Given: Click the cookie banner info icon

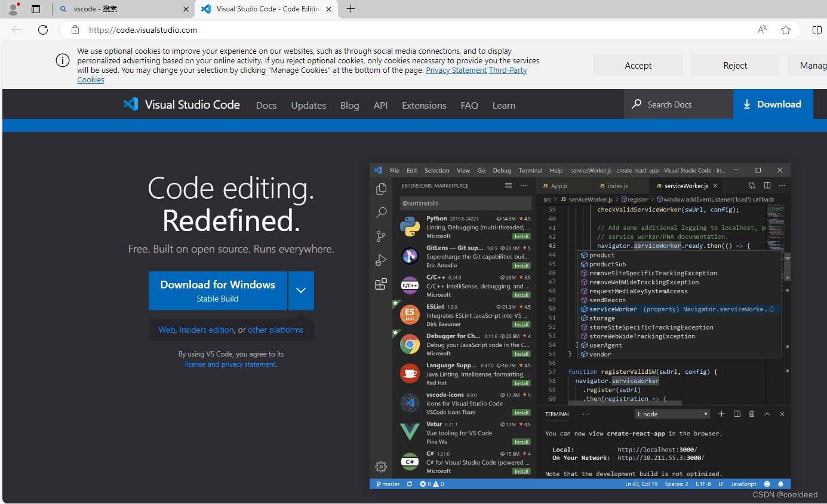Looking at the screenshot, I should click(x=63, y=60).
